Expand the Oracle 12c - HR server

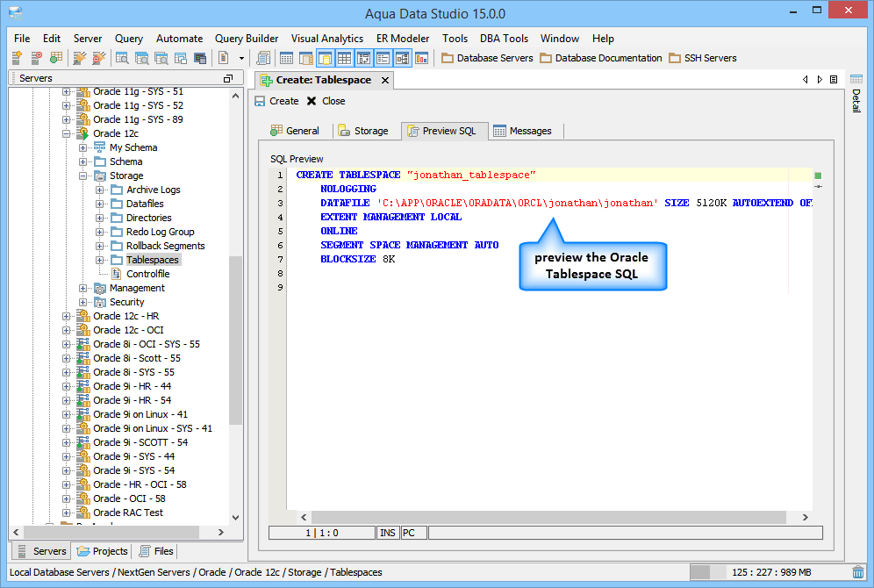pos(67,316)
